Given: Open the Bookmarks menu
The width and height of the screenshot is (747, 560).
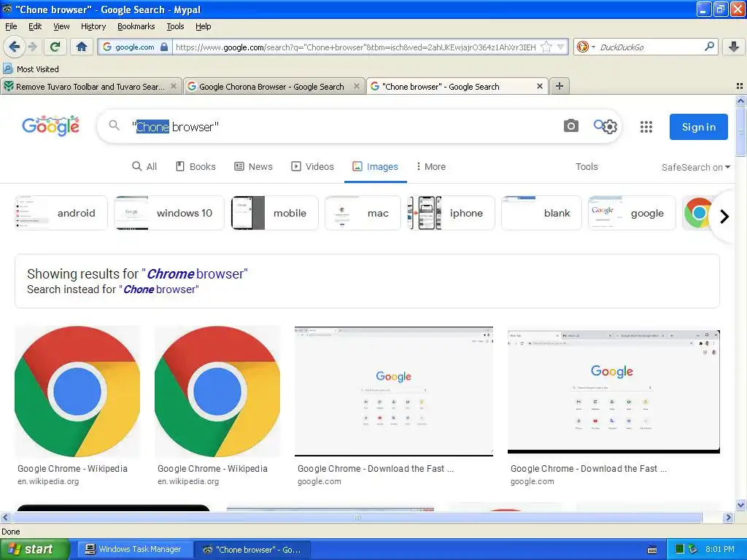Looking at the screenshot, I should click(x=136, y=26).
